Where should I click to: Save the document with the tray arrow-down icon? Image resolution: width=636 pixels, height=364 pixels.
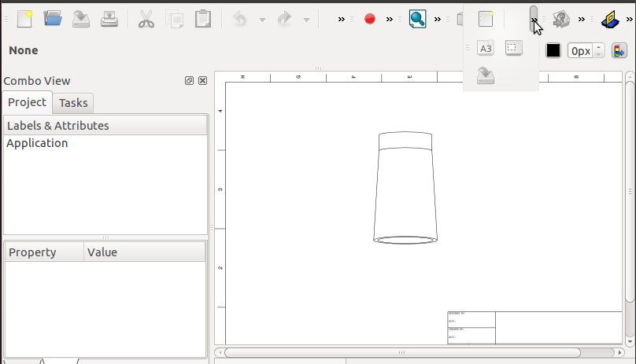(x=81, y=19)
